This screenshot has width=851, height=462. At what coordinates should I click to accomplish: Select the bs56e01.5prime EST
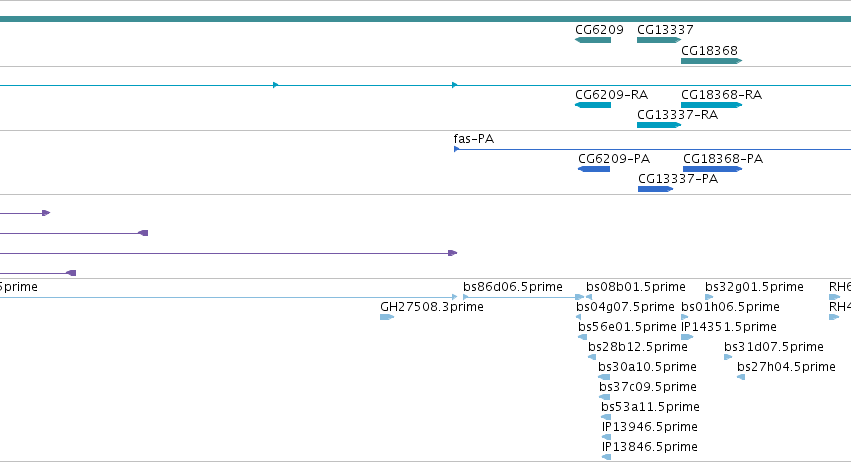click(x=582, y=337)
